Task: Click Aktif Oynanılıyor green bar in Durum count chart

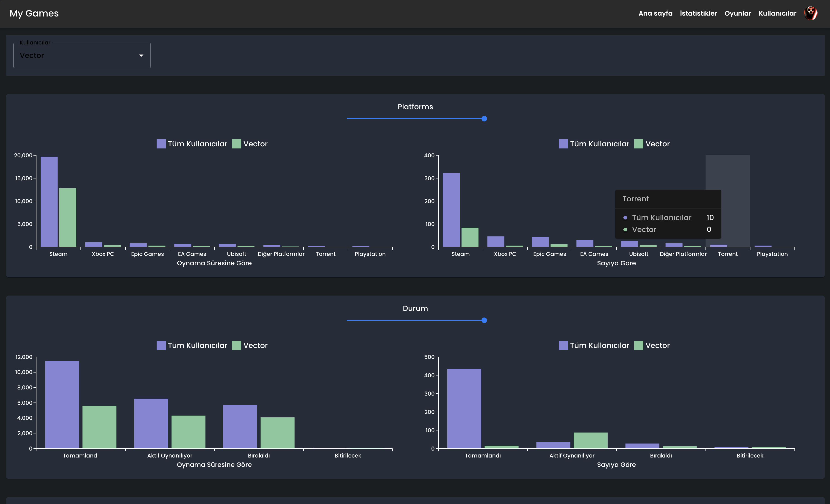Action: (x=590, y=440)
